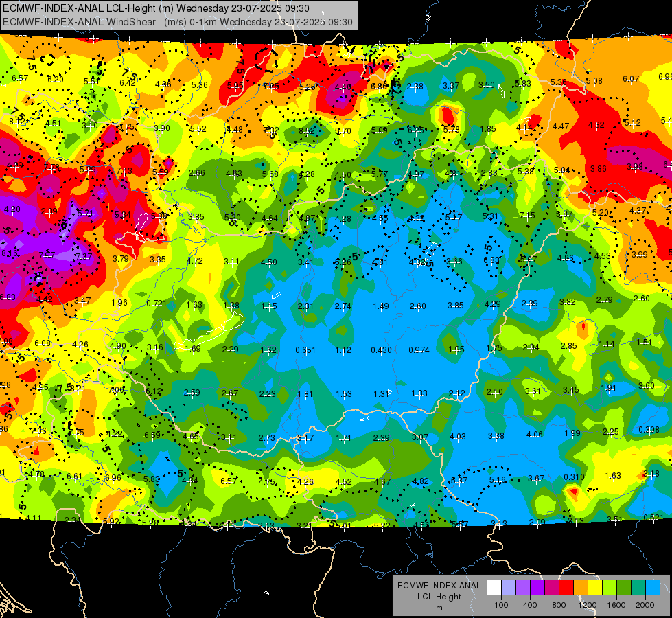Image resolution: width=672 pixels, height=618 pixels.
Task: Click the sky blue legend swatch
Action: [x=653, y=588]
